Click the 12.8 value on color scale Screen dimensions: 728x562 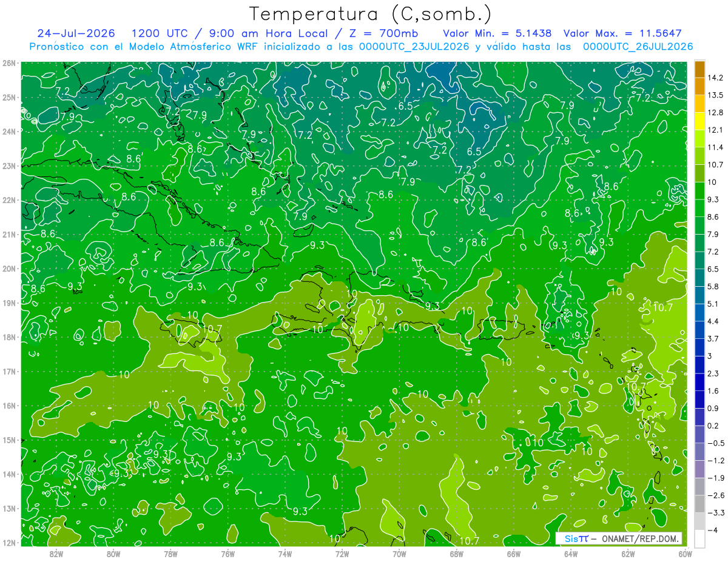pyautogui.click(x=715, y=113)
